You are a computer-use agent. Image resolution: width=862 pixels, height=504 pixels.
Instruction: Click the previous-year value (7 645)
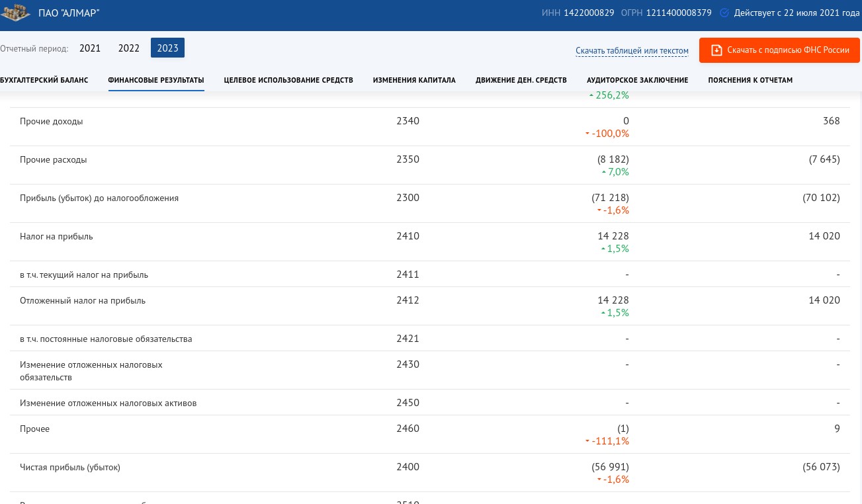(x=824, y=159)
